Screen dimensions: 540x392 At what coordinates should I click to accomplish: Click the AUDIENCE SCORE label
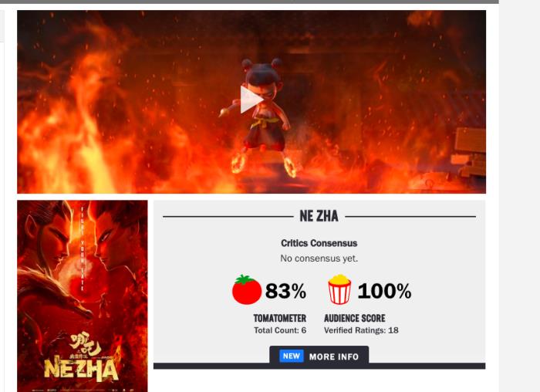point(354,318)
